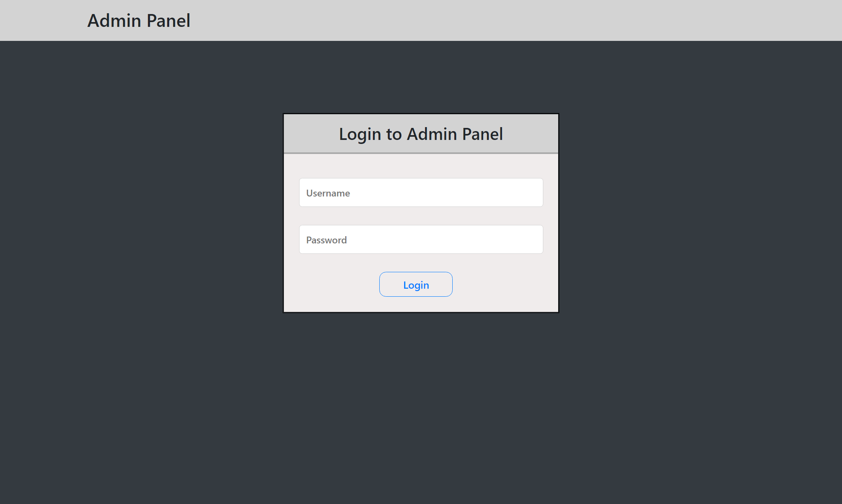Select the Admin Panel header title
The width and height of the screenshot is (842, 504).
pos(139,20)
